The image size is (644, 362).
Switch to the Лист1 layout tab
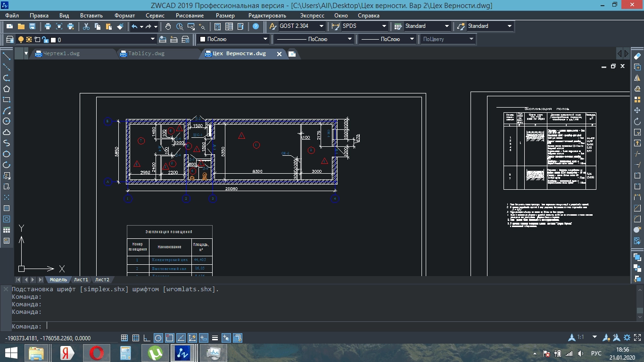tap(81, 280)
